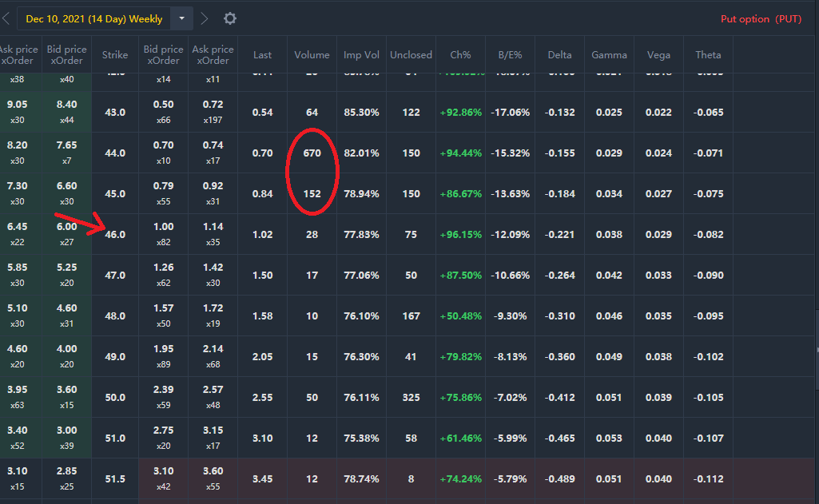Click put ask price 1.14 x35
Image resolution: width=819 pixels, height=504 pixels.
coord(213,235)
